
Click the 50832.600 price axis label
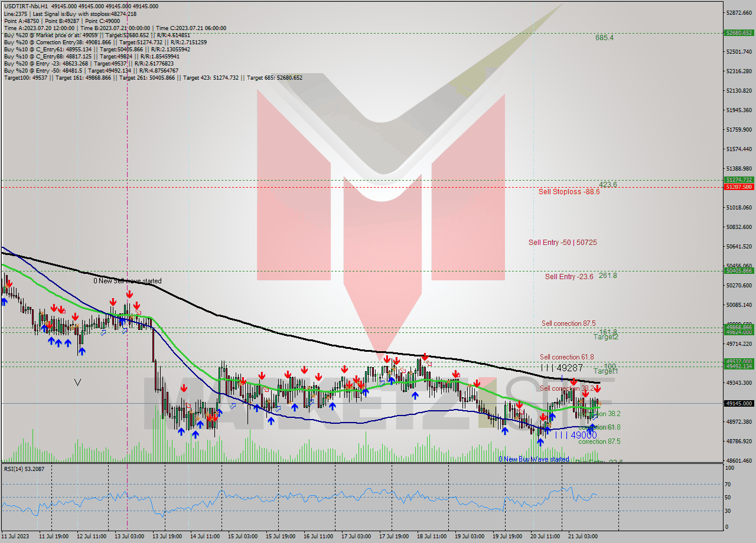pyautogui.click(x=739, y=227)
